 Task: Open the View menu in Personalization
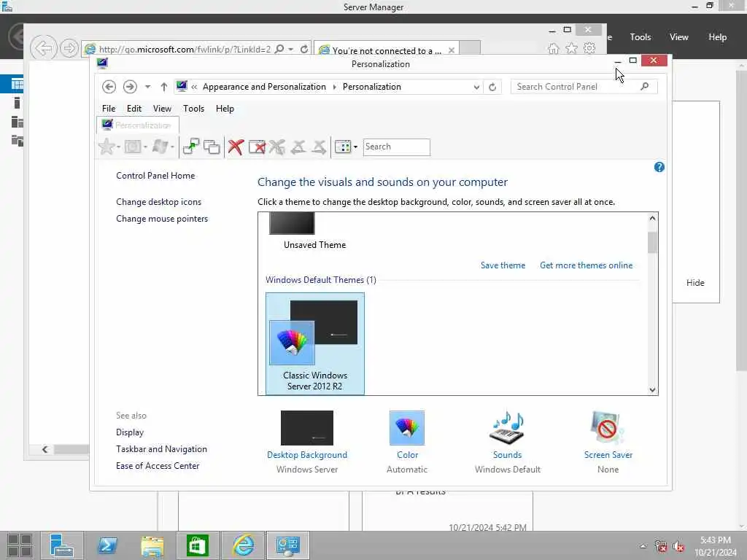162,109
